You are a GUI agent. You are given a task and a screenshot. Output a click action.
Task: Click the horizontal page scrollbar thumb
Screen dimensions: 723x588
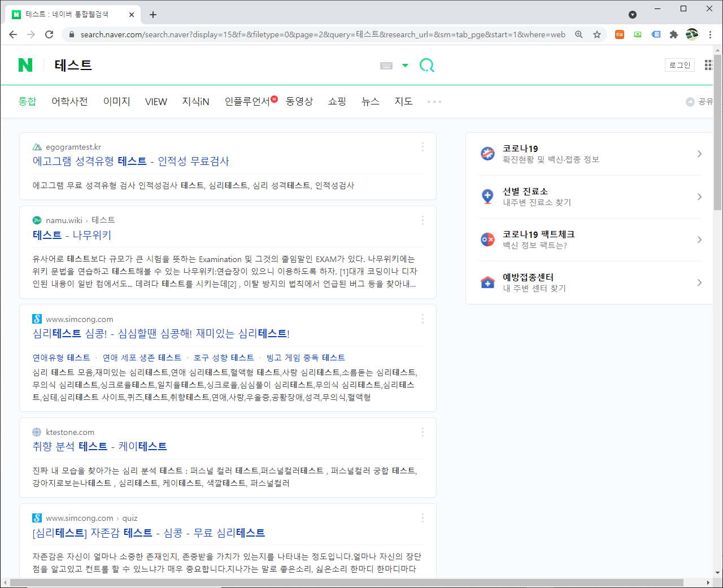click(x=347, y=582)
